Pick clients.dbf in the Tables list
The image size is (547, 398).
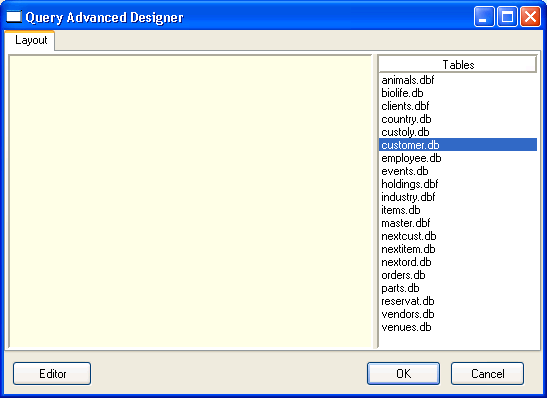pyautogui.click(x=458, y=106)
